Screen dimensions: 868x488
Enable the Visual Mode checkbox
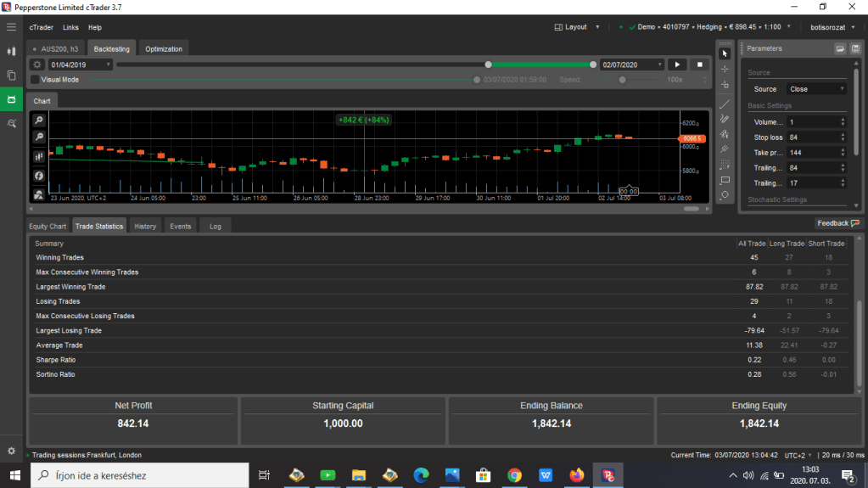point(35,80)
